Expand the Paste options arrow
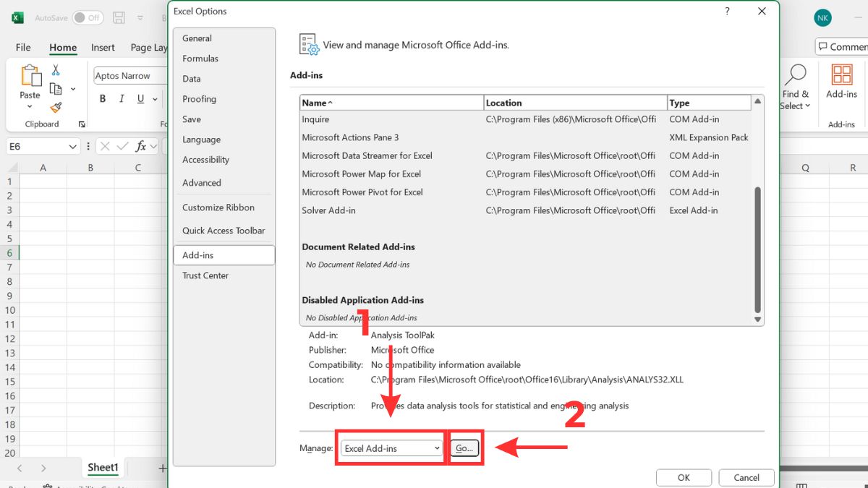Image resolution: width=868 pixels, height=488 pixels. [30, 106]
